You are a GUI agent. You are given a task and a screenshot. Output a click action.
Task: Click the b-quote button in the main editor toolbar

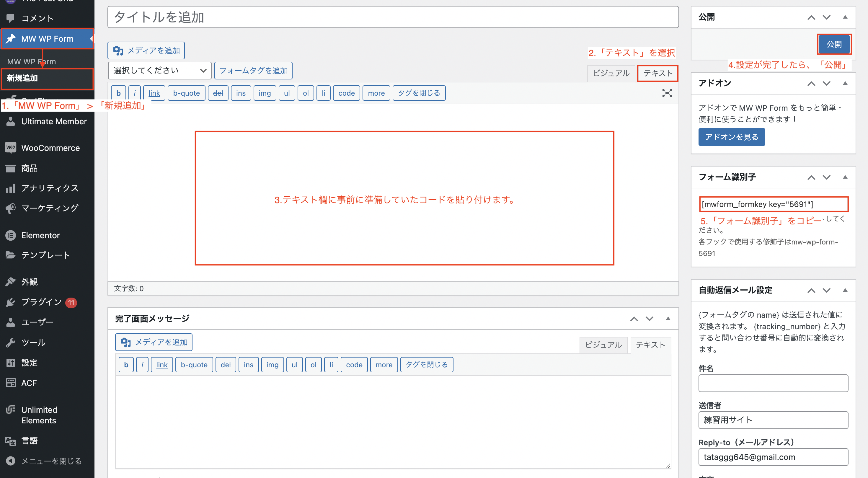coord(186,93)
